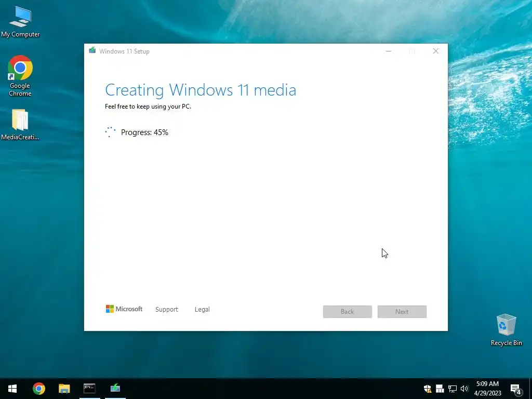Open Windows Security tray icon
The image size is (532, 399).
coord(428,389)
